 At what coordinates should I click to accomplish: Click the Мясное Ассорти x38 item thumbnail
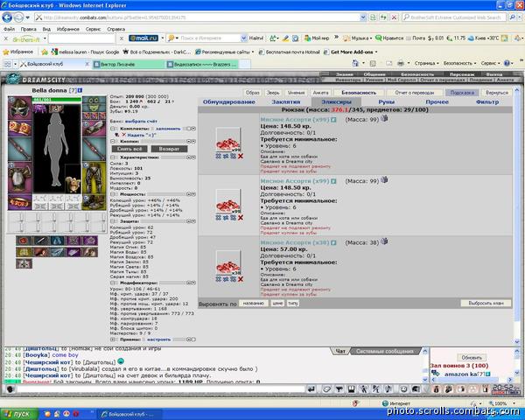(x=228, y=263)
